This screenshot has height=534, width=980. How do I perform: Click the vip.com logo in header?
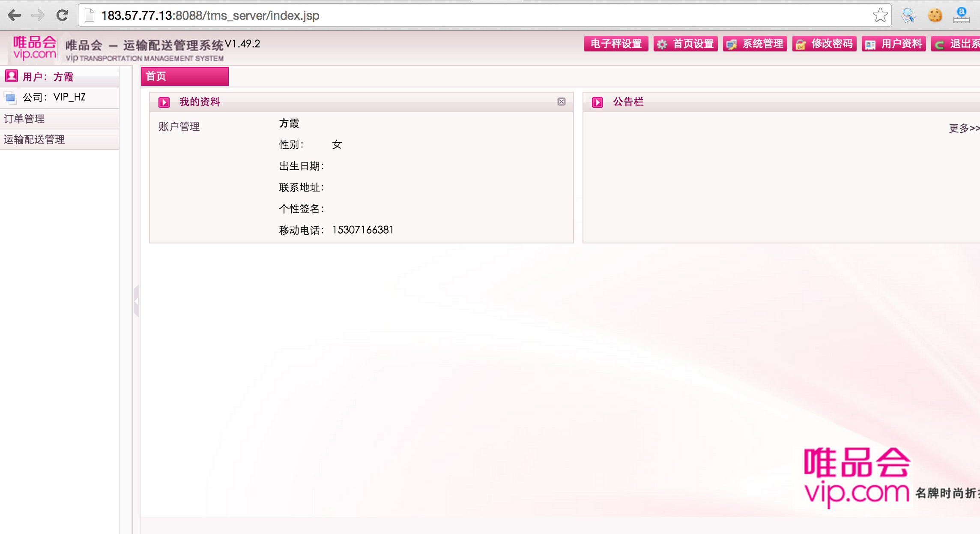[34, 48]
